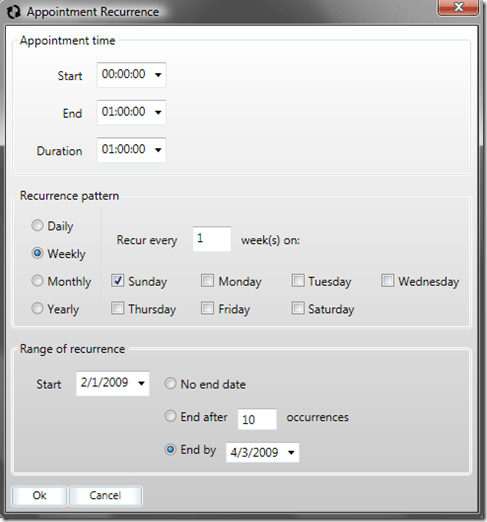Image resolution: width=487 pixels, height=522 pixels.
Task: Expand the Duration dropdown
Action: [158, 150]
